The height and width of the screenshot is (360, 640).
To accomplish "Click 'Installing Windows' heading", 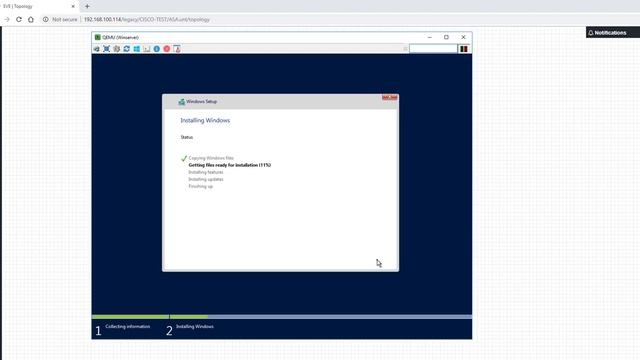I will point(205,120).
